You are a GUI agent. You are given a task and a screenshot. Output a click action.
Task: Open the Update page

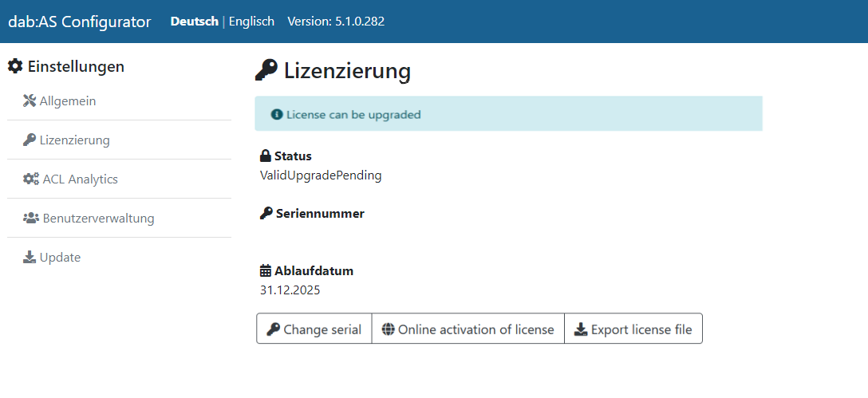click(60, 257)
